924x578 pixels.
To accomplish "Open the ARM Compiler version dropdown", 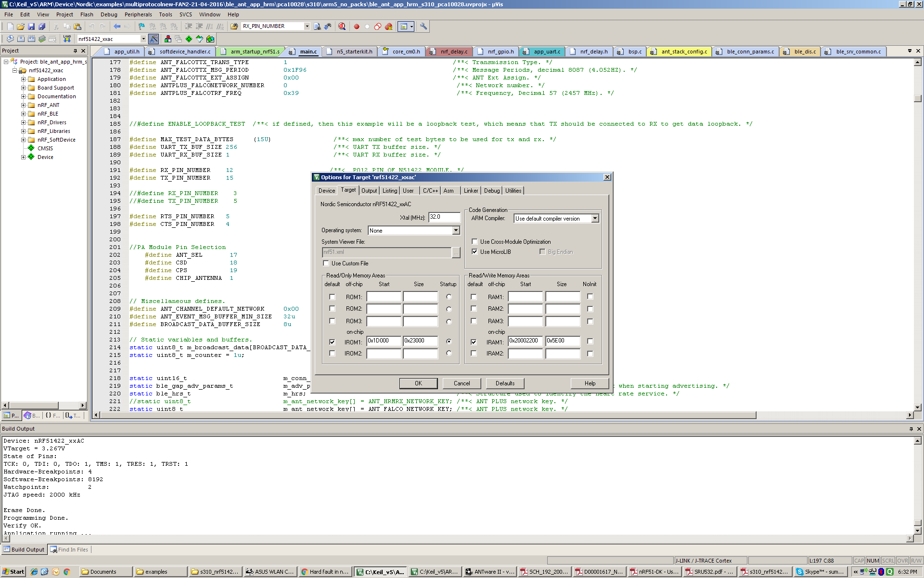I will 595,219.
